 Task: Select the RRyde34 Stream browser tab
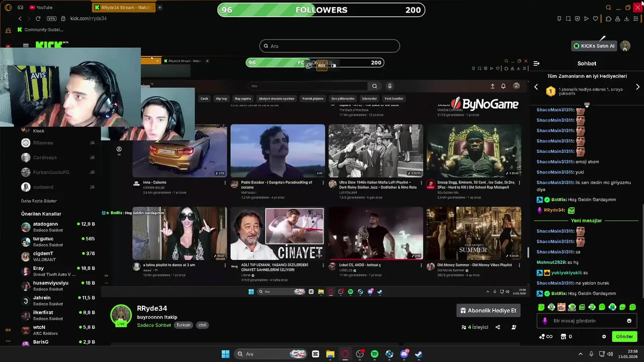click(x=125, y=8)
